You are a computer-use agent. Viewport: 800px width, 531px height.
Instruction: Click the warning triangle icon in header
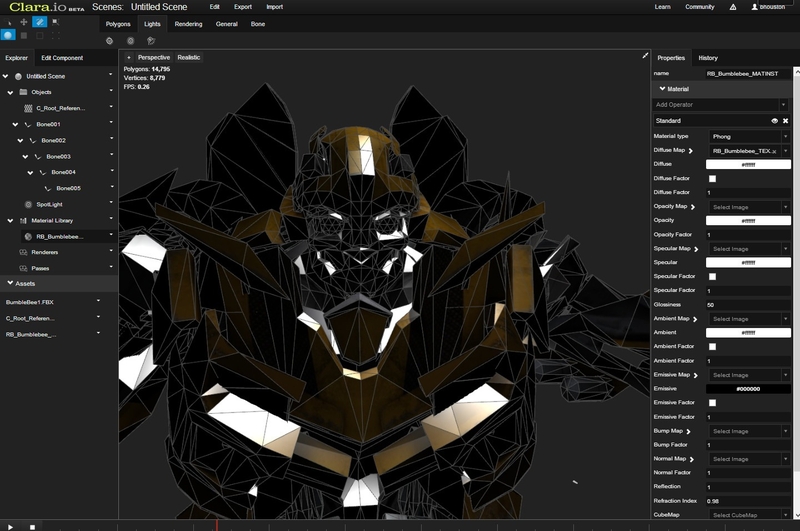click(733, 7)
